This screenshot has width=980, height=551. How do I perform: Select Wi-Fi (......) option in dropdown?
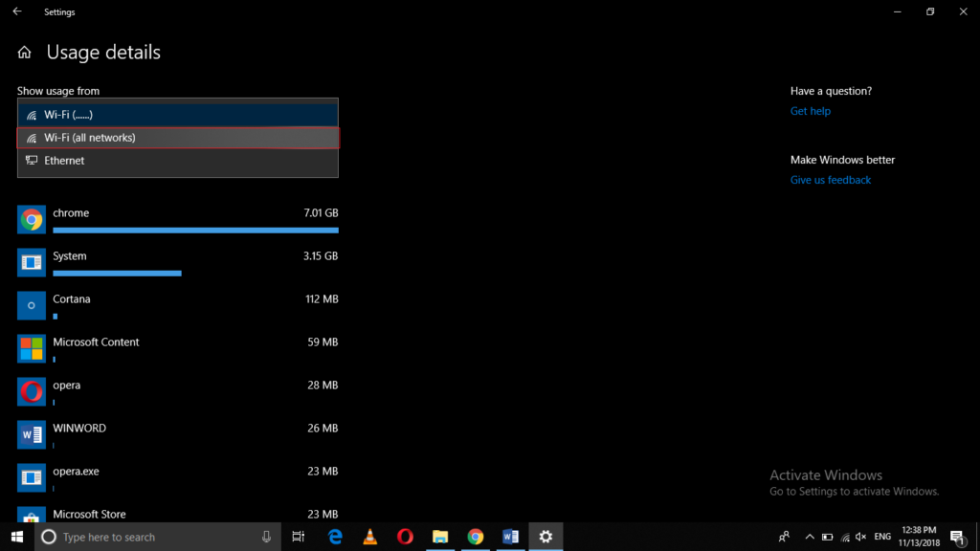pos(178,115)
